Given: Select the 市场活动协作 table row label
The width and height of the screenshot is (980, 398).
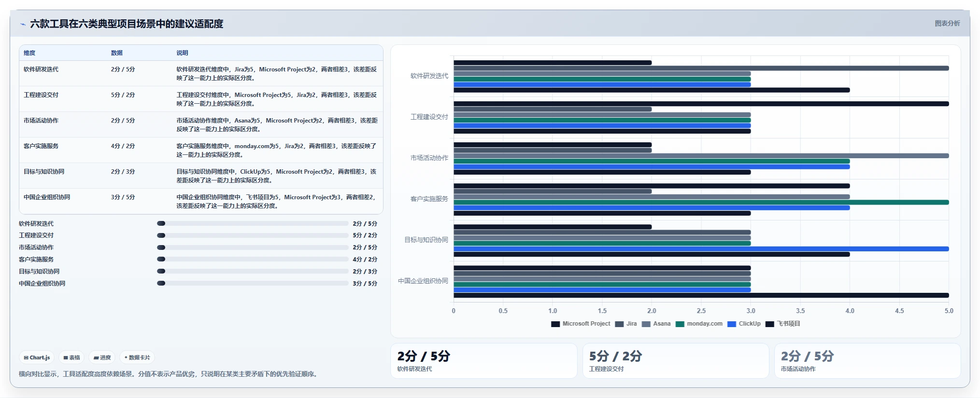Looking at the screenshot, I should [41, 121].
